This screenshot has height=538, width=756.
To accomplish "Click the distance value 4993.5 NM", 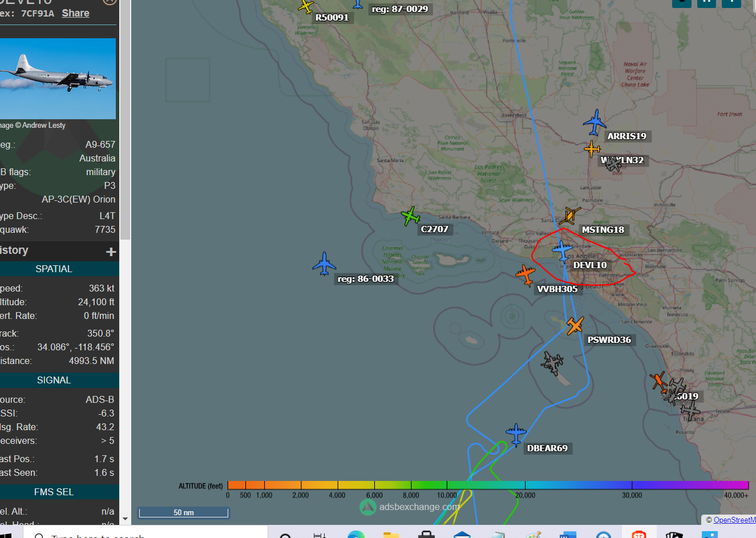I will point(91,361).
